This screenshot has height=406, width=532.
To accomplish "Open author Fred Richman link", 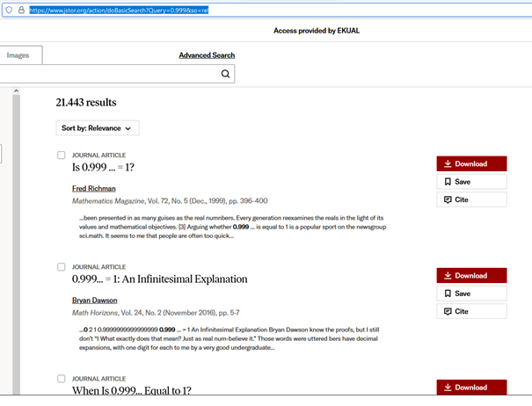I will pyautogui.click(x=93, y=188).
